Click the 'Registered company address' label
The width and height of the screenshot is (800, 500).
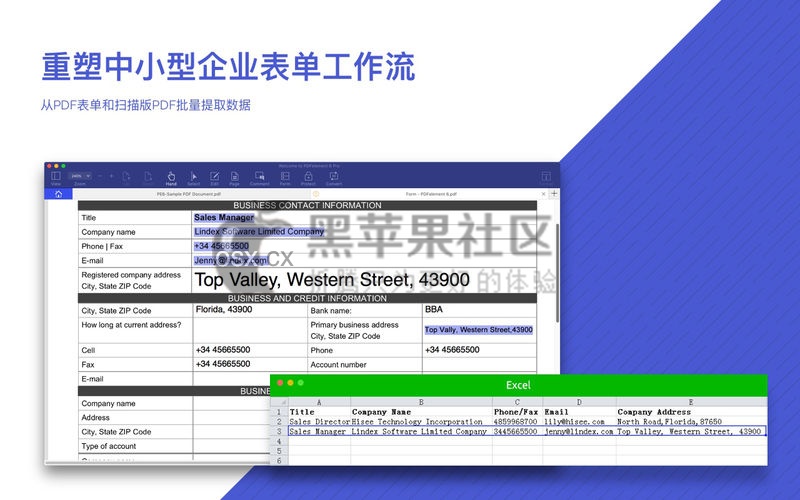click(131, 274)
